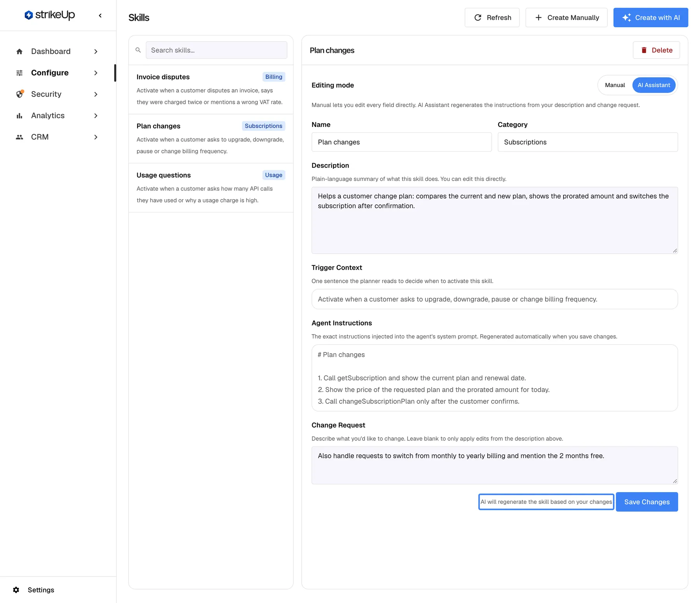Click the AI will regenerate notice
The width and height of the screenshot is (700, 603).
pyautogui.click(x=546, y=502)
